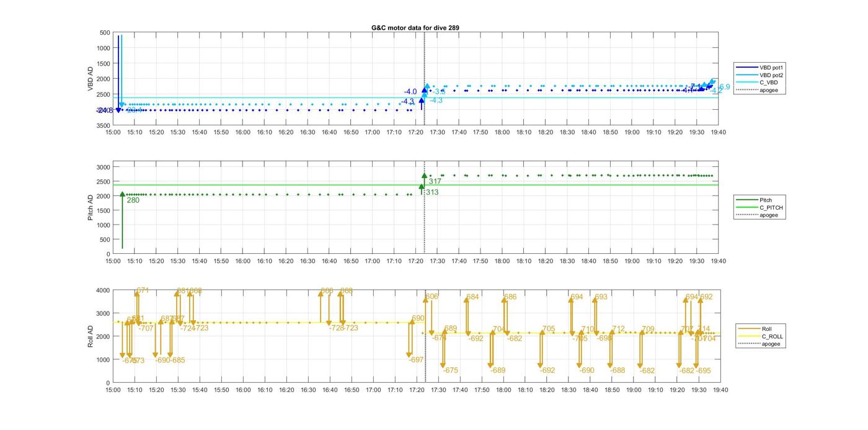Image resolution: width=868 pixels, height=430 pixels.
Task: Click the '712' roll label
Action: (x=619, y=329)
